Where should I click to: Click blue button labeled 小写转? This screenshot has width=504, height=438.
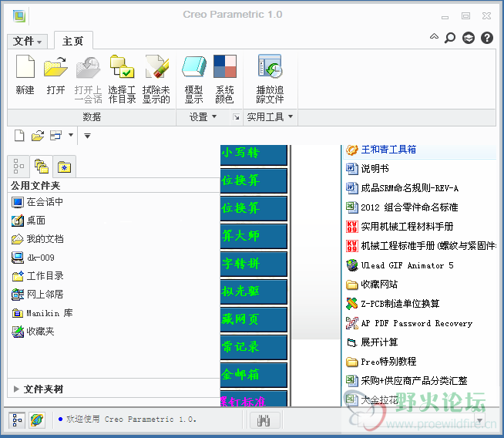254,155
